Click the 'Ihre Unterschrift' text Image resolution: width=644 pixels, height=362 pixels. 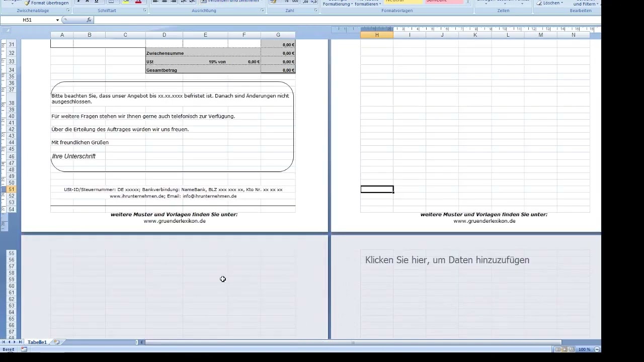tap(74, 156)
